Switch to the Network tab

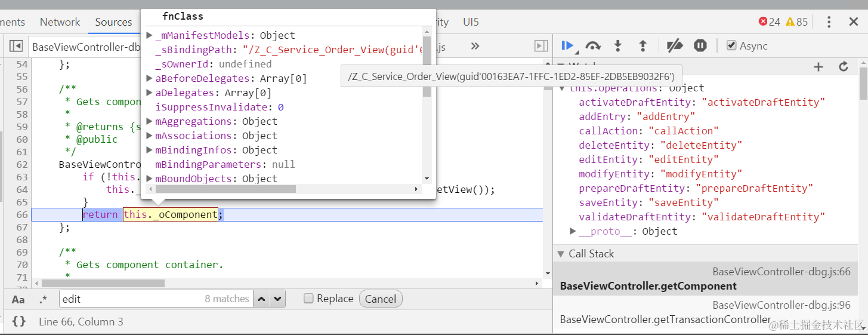click(x=60, y=22)
